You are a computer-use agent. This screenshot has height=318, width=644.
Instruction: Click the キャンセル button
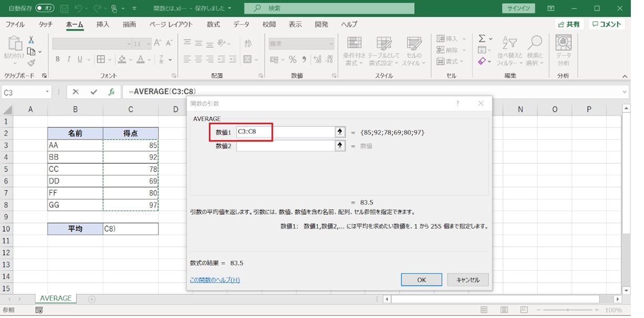pyautogui.click(x=468, y=280)
